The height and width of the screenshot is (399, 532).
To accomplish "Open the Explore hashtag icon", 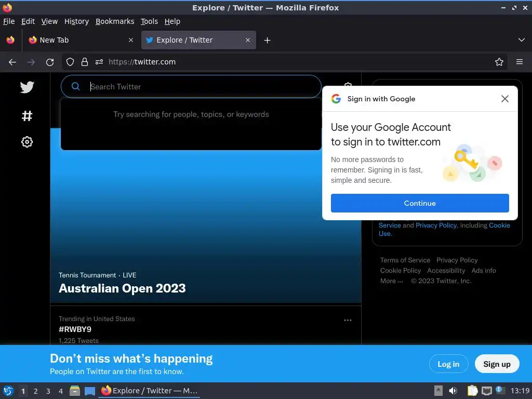I will 27,116.
